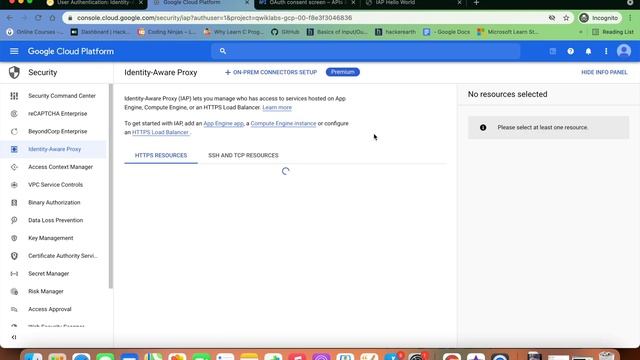Click the Identity-Aware Proxy sidebar icon

14,149
